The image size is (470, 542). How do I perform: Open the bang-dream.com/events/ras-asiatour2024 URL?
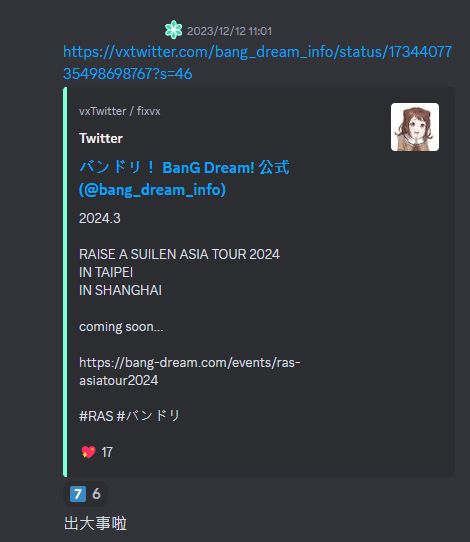point(190,372)
